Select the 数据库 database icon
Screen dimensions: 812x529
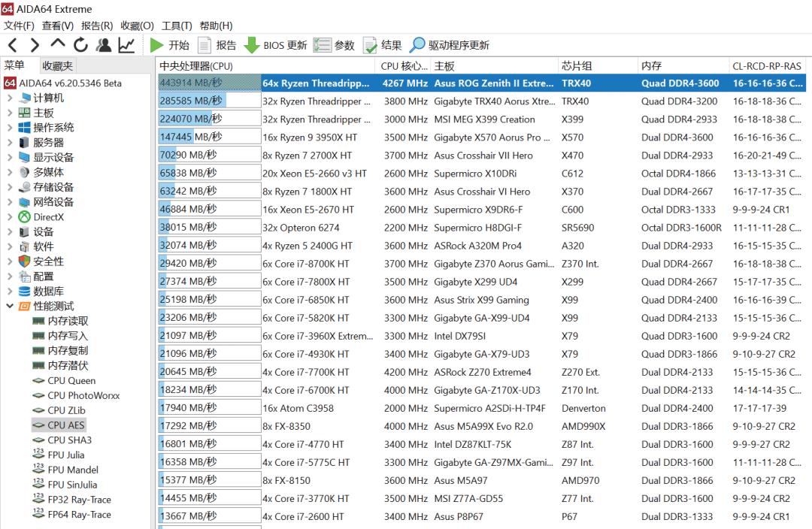[x=24, y=291]
